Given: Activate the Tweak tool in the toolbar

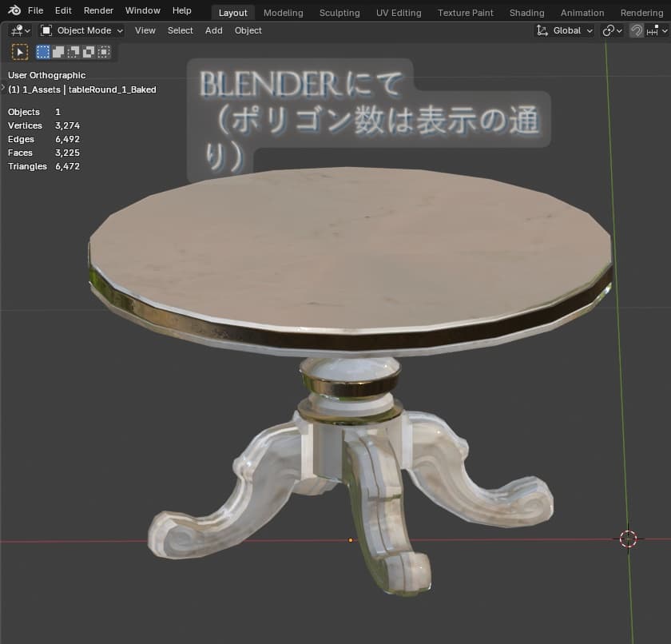Looking at the screenshot, I should pyautogui.click(x=20, y=51).
